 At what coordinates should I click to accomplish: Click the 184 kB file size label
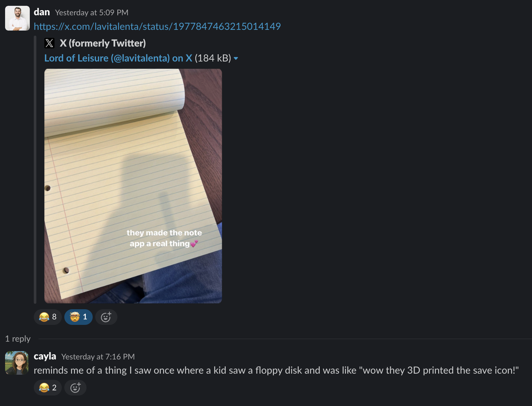[213, 58]
